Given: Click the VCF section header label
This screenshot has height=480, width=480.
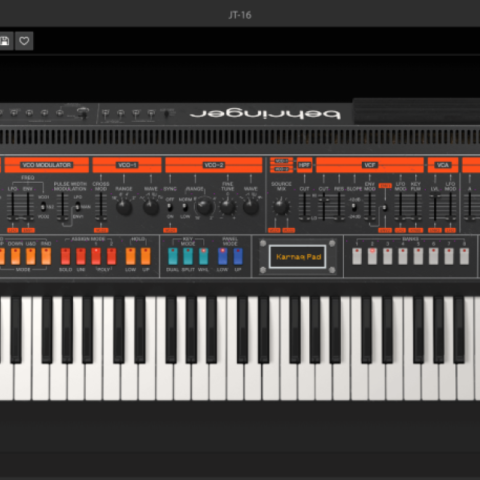Looking at the screenshot, I should (x=369, y=165).
